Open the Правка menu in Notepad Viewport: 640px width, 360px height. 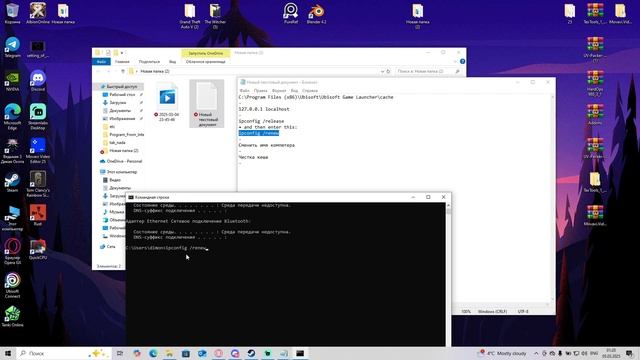click(x=260, y=90)
